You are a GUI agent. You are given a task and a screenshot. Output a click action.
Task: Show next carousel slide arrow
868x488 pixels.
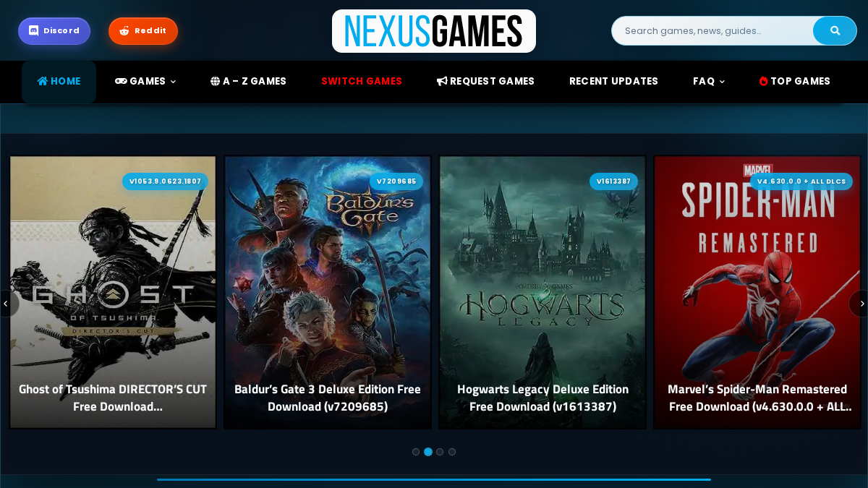click(x=861, y=304)
